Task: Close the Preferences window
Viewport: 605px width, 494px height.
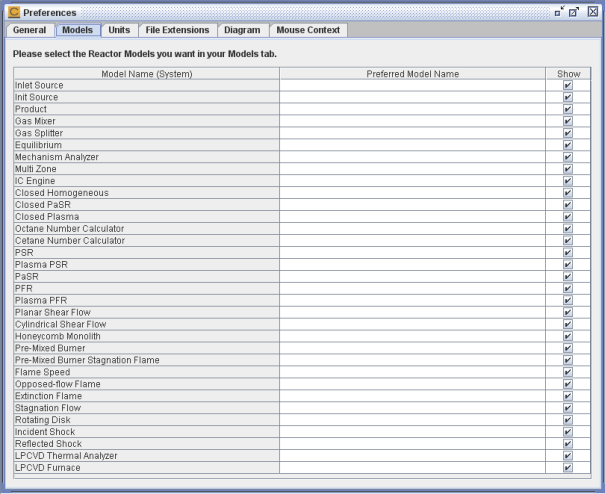Action: 593,12
